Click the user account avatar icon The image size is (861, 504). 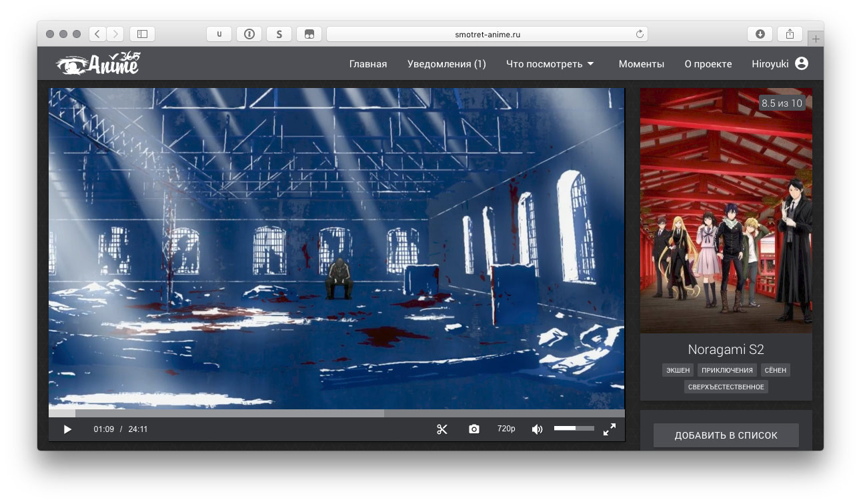[802, 63]
